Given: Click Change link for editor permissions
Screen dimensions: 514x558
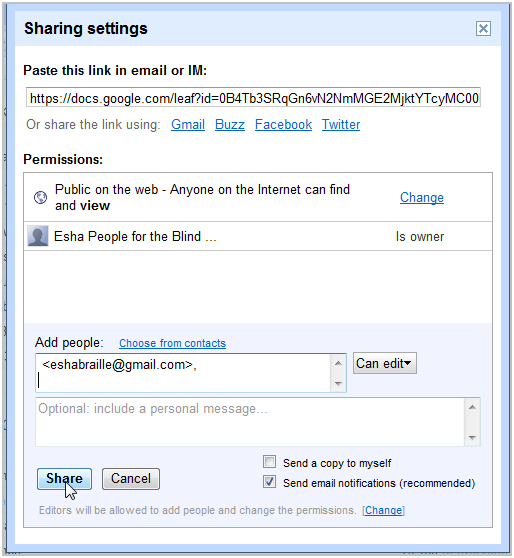Looking at the screenshot, I should (383, 510).
